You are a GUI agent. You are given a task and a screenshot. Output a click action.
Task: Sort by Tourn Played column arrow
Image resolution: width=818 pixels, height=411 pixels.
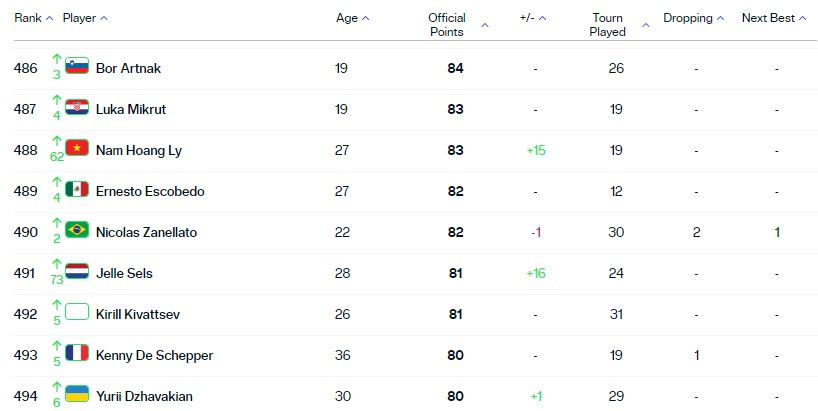645,25
